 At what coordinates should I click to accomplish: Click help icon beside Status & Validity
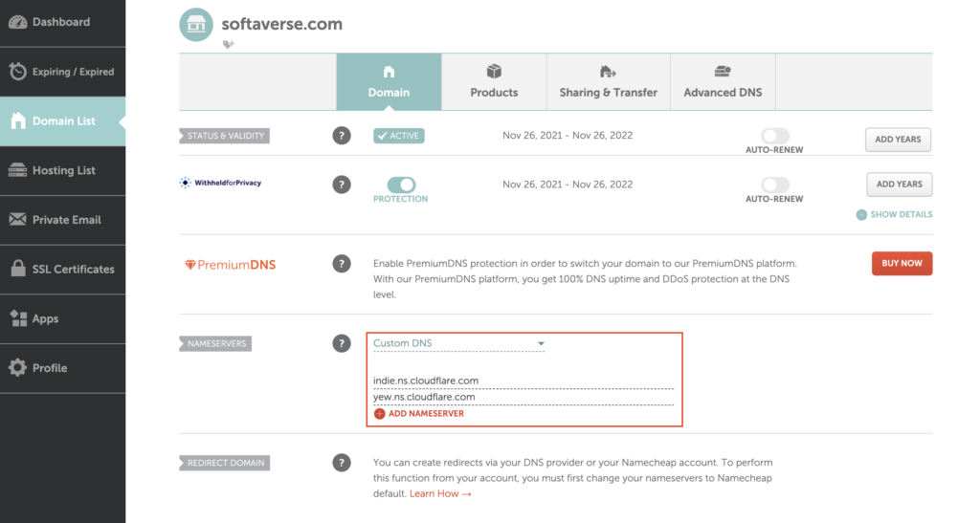point(342,136)
